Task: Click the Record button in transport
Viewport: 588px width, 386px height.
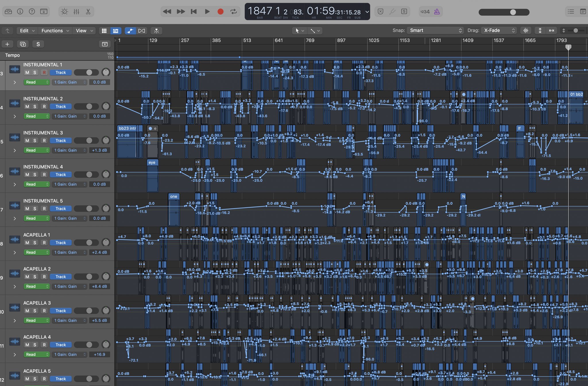Action: coord(220,11)
